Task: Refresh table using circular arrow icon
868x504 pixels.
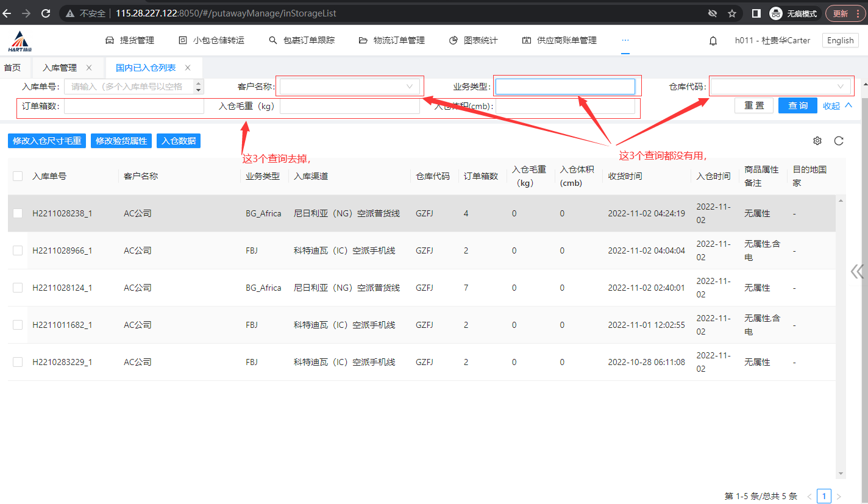Action: coord(839,141)
